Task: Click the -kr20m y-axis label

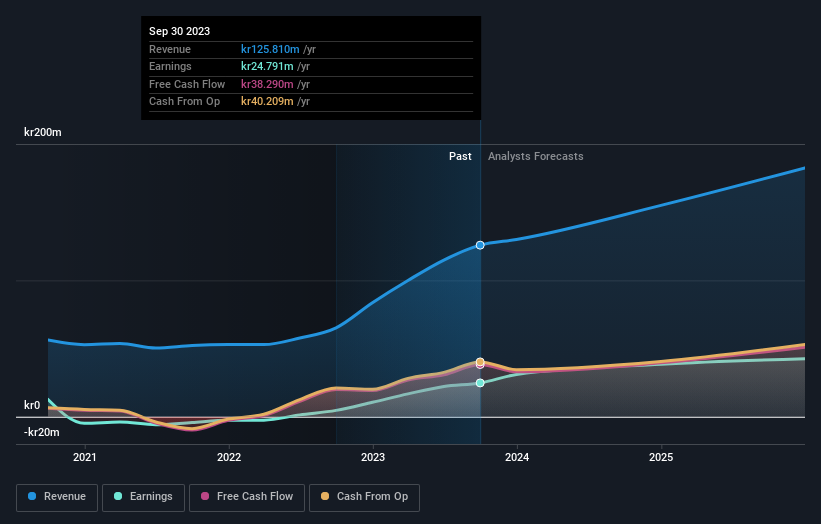Action: 41,432
